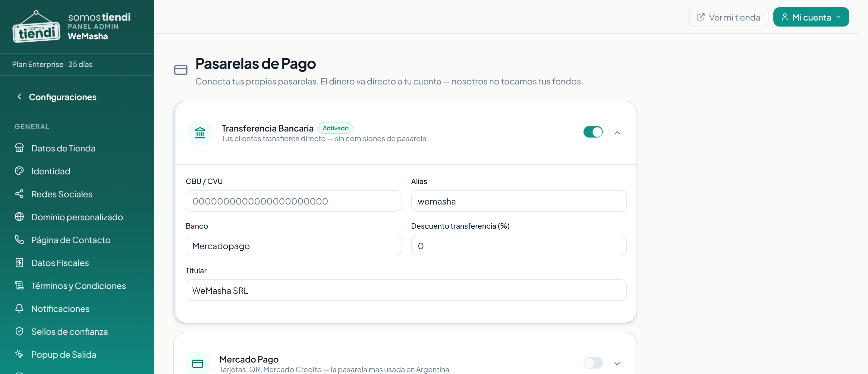The image size is (868, 374).
Task: Click the Transferencia Bancaria title
Action: 267,128
